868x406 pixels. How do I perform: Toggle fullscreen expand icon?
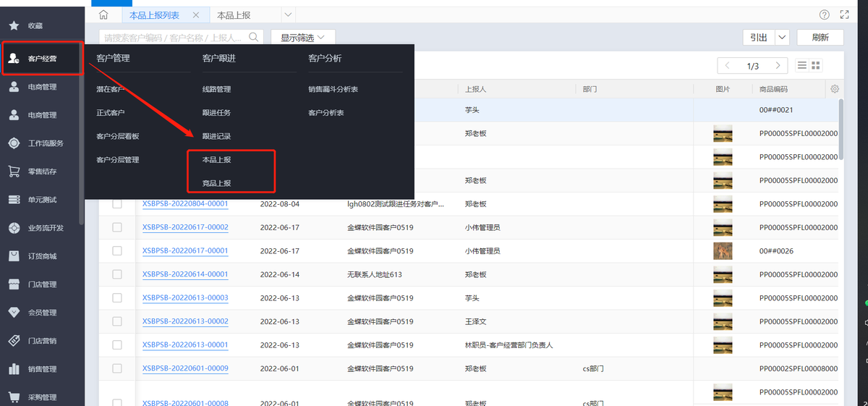pos(845,14)
